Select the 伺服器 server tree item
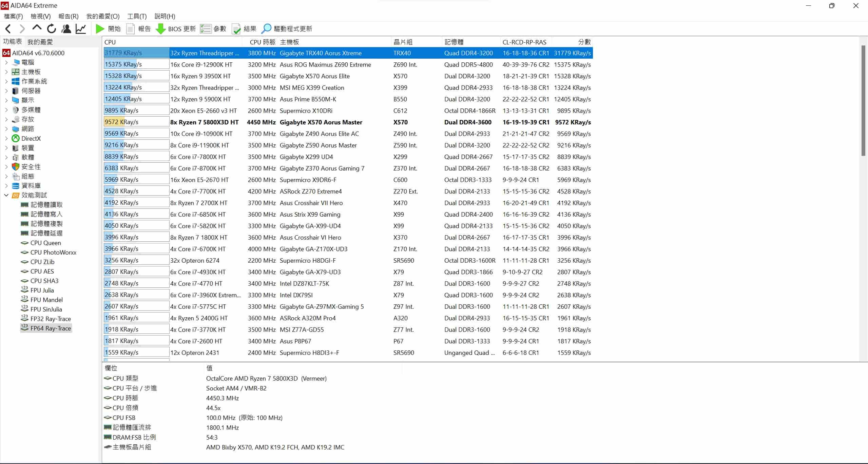 tap(26, 91)
